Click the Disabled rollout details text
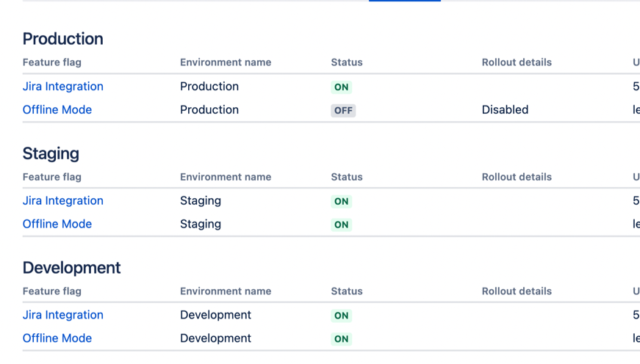This screenshot has height=364, width=640. coord(505,110)
